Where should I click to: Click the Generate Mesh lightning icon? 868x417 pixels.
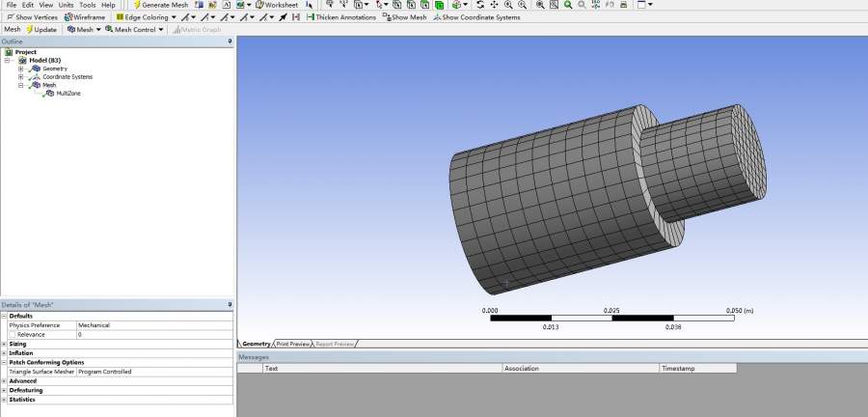tap(137, 5)
